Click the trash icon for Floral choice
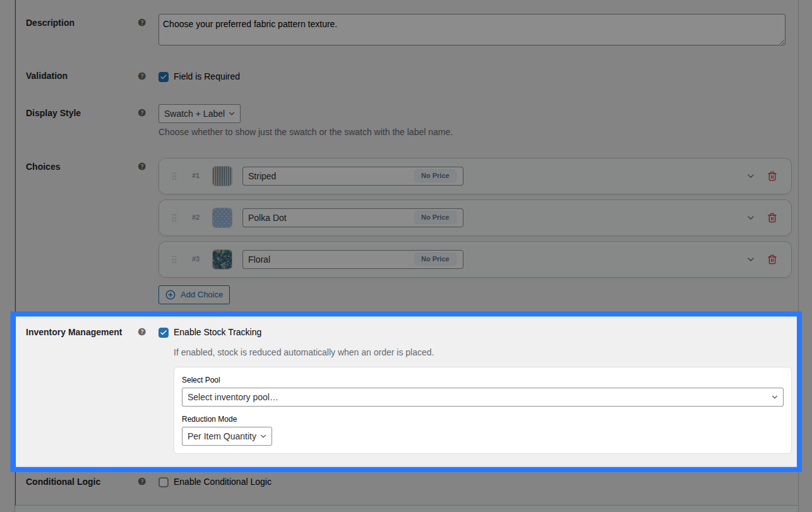 click(x=772, y=259)
